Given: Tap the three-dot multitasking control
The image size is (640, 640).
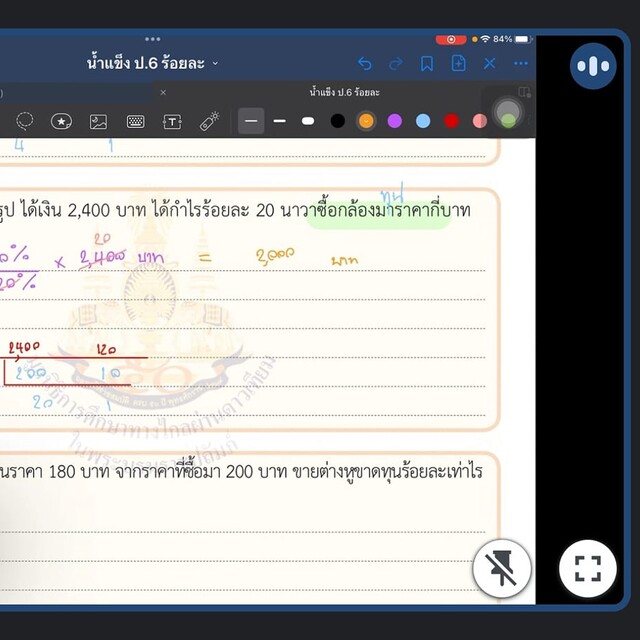Looking at the screenshot, I should click(153, 39).
